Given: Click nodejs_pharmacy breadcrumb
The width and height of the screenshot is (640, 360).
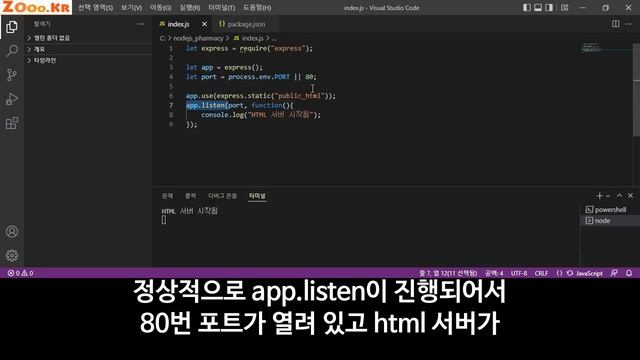Looking at the screenshot, I should pyautogui.click(x=198, y=38).
